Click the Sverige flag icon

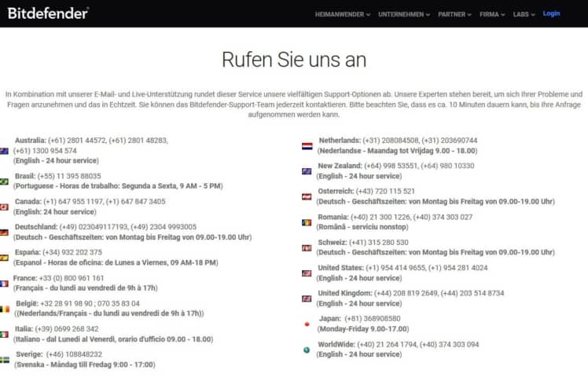(5, 360)
